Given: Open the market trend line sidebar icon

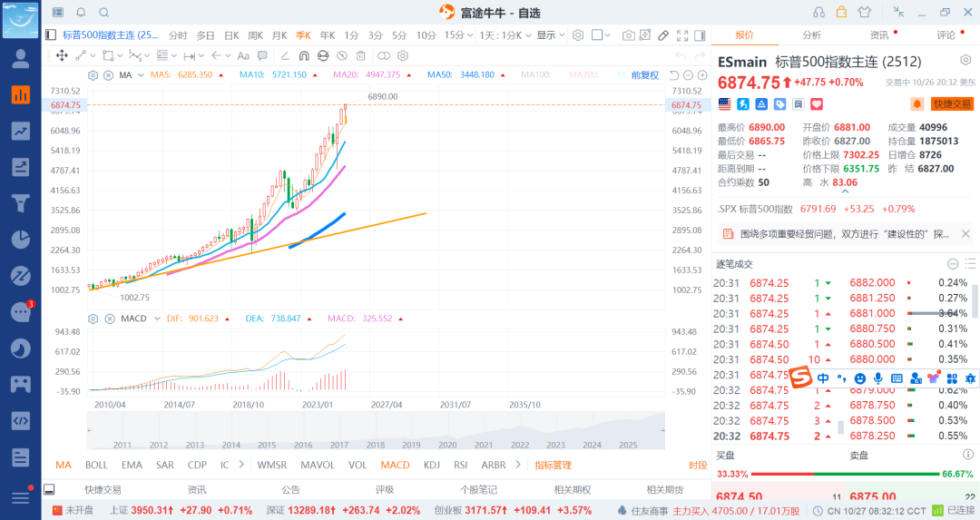Looking at the screenshot, I should click(x=21, y=131).
